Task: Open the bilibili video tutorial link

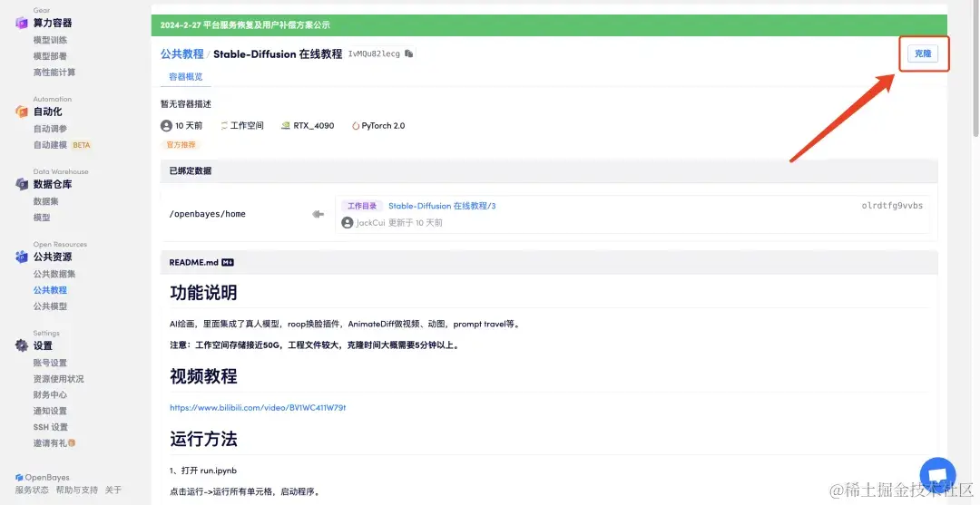Action: pos(258,408)
